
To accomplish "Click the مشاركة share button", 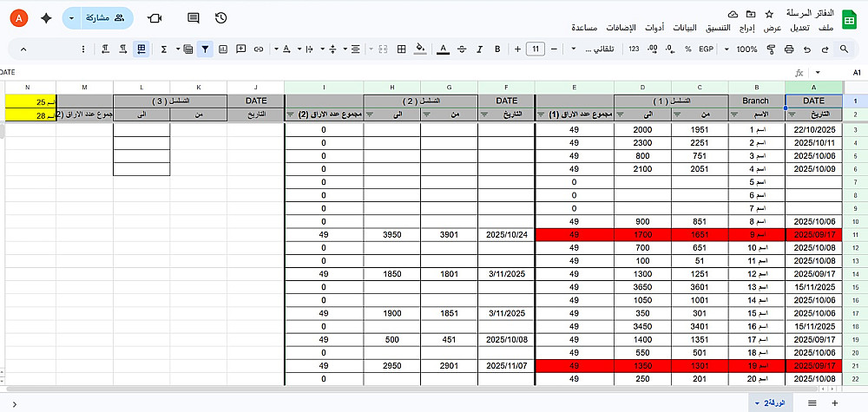I will (107, 18).
